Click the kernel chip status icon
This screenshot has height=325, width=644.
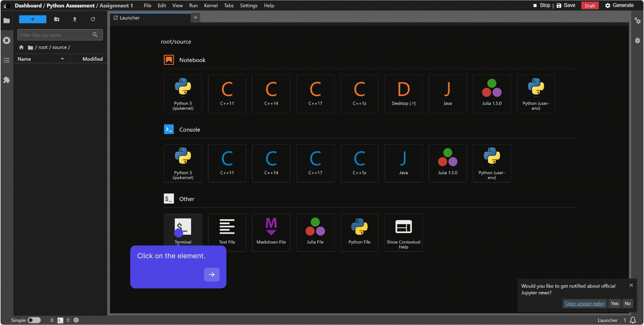(76, 320)
